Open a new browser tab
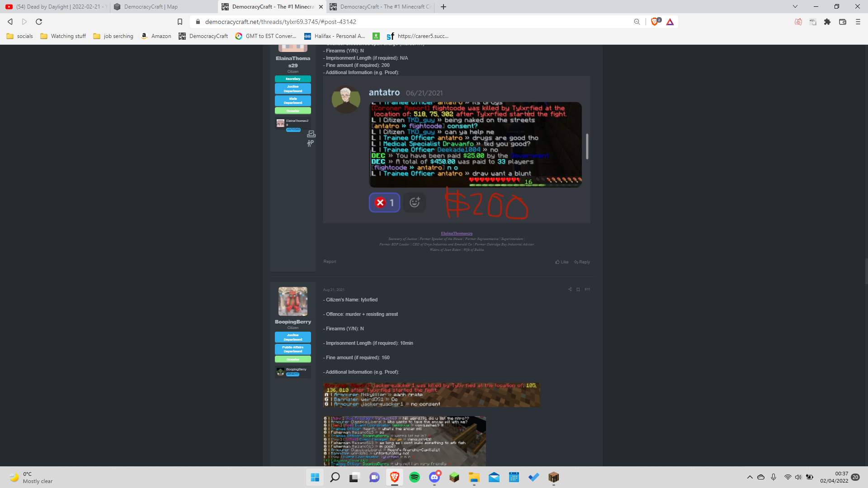This screenshot has width=868, height=488. 443,7
